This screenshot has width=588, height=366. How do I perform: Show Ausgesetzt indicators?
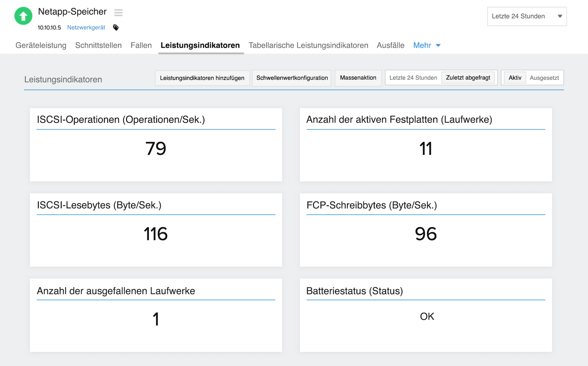coord(544,78)
